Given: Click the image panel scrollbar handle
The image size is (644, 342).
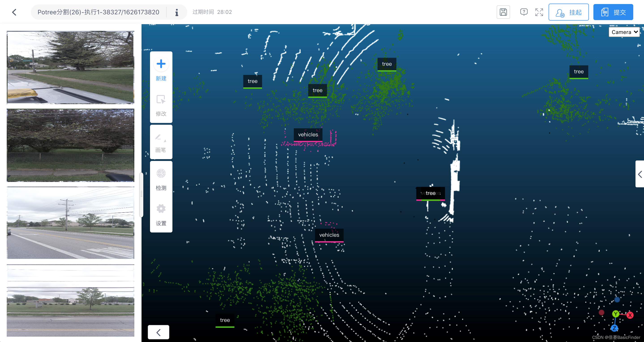Looking at the screenshot, I should click(x=141, y=194).
